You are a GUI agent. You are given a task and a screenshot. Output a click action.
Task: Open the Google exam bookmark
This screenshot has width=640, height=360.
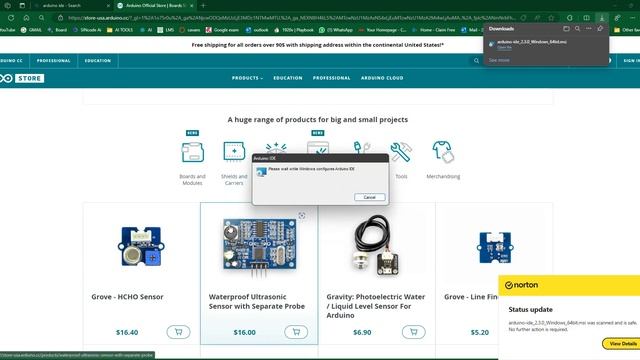click(x=222, y=30)
